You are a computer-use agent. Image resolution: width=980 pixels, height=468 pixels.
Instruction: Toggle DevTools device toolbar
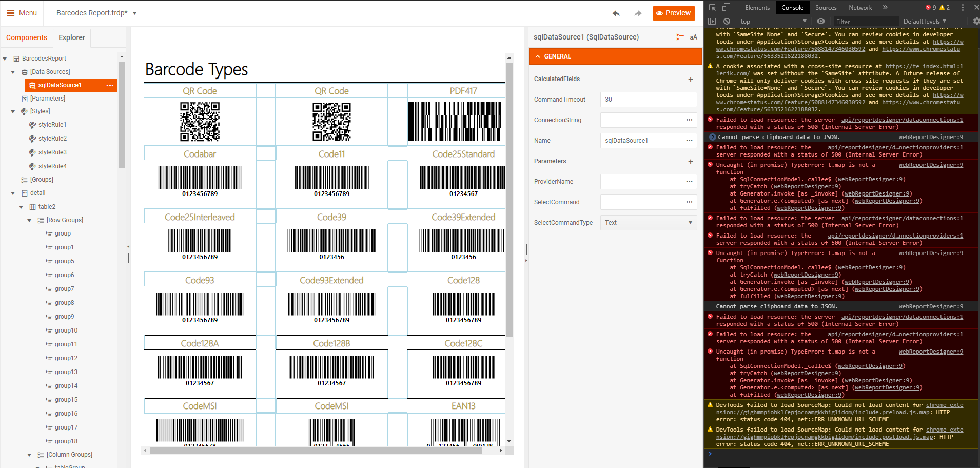click(726, 7)
